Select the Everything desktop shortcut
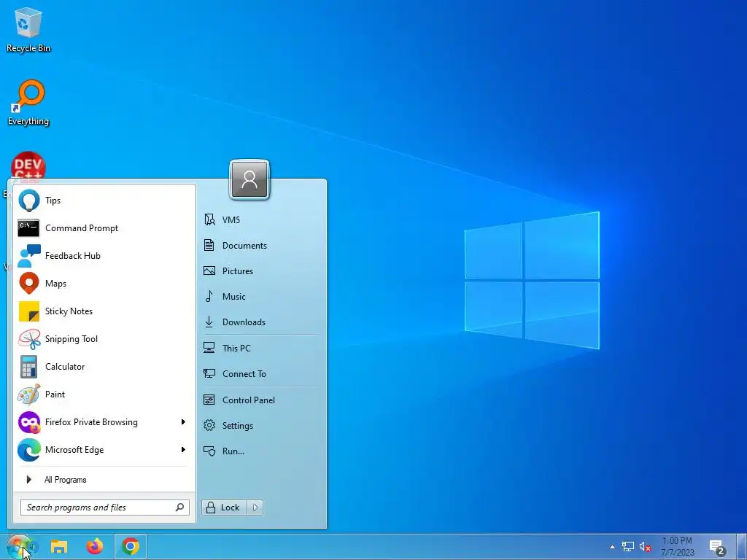Image resolution: width=747 pixels, height=560 pixels. click(28, 103)
